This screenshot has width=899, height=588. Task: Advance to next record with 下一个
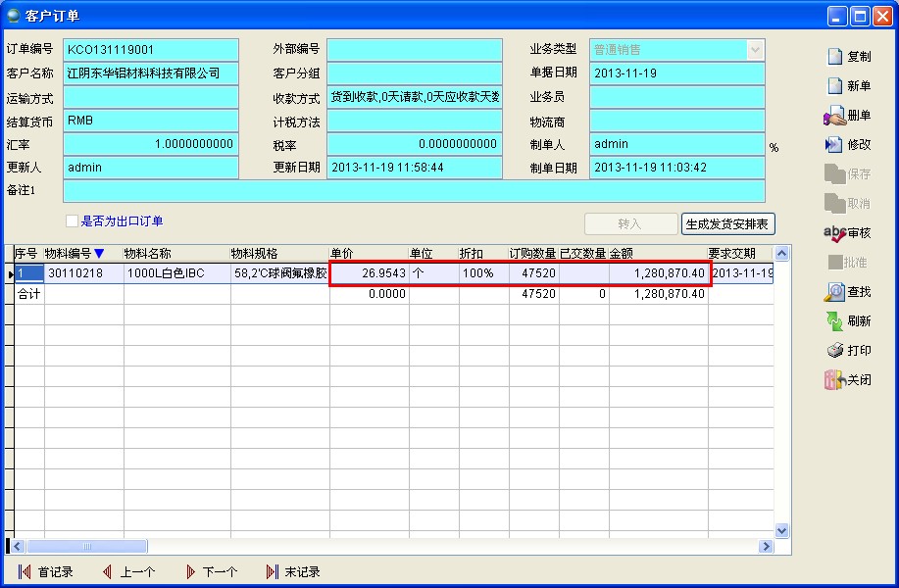click(x=212, y=571)
